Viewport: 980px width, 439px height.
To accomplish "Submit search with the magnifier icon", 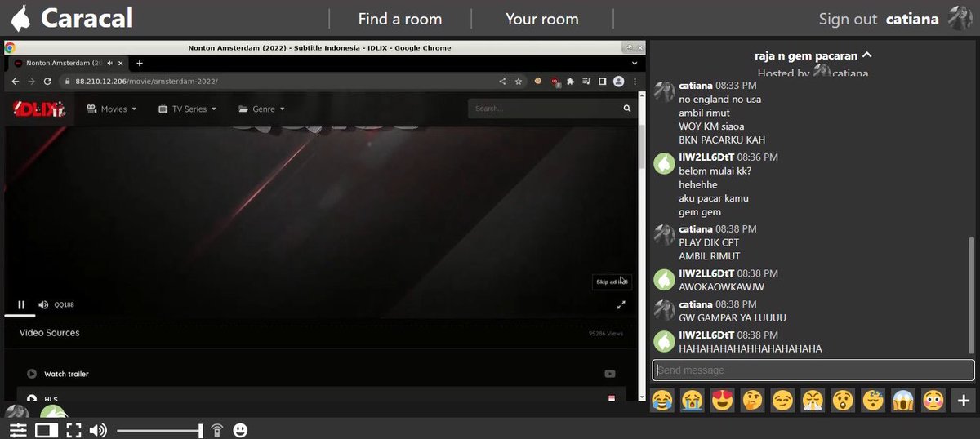I will click(x=627, y=108).
